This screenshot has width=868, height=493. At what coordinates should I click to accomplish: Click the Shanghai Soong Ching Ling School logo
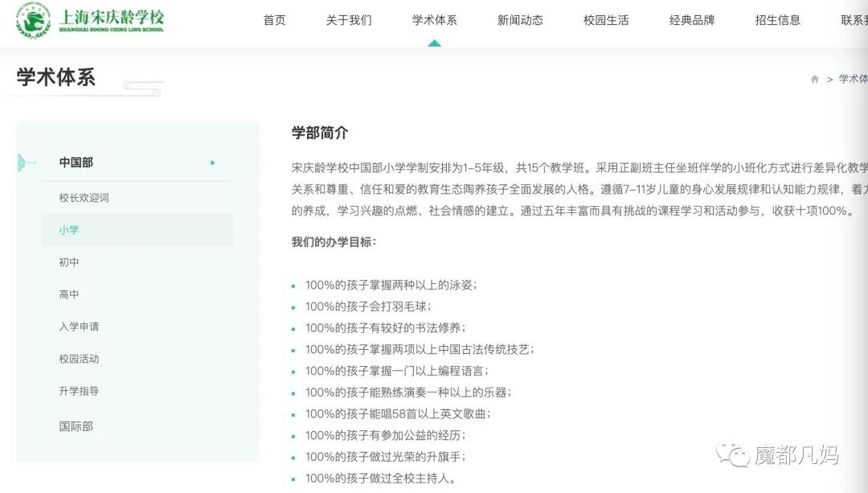pyautogui.click(x=88, y=21)
